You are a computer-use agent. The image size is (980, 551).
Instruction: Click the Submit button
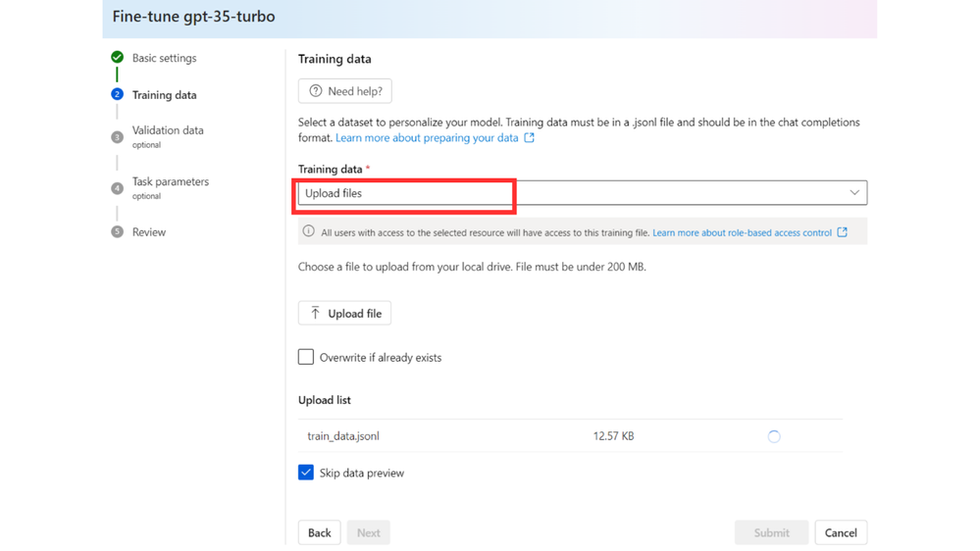(x=771, y=532)
